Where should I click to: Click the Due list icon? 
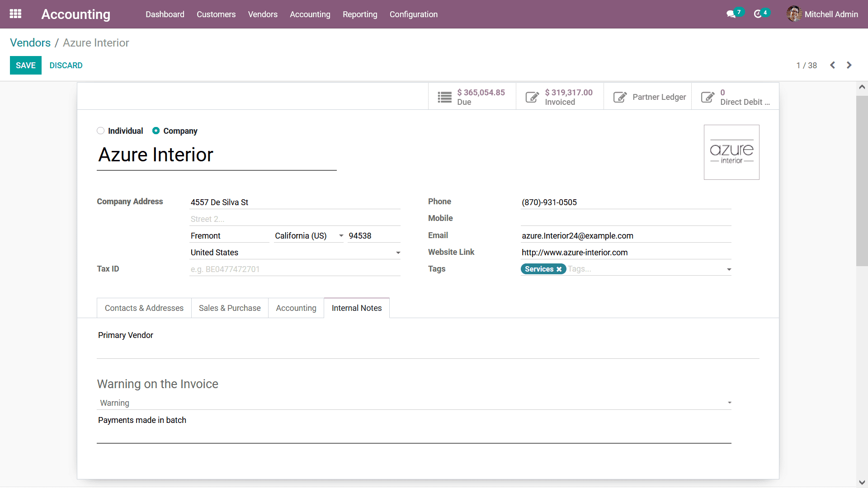(x=444, y=97)
